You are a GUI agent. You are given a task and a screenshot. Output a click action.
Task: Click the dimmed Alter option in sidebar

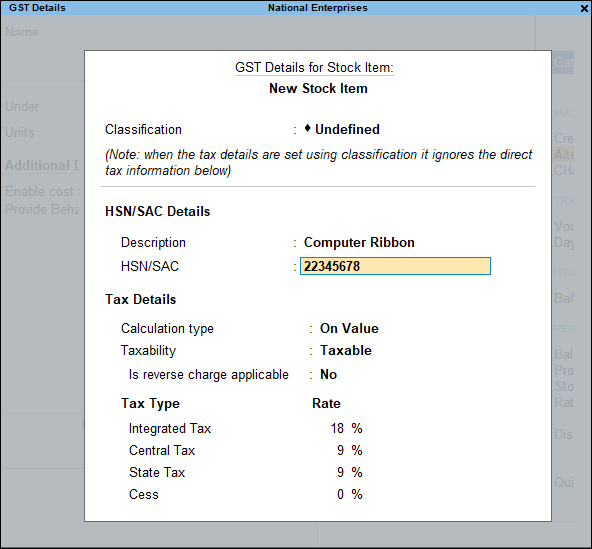click(x=564, y=154)
